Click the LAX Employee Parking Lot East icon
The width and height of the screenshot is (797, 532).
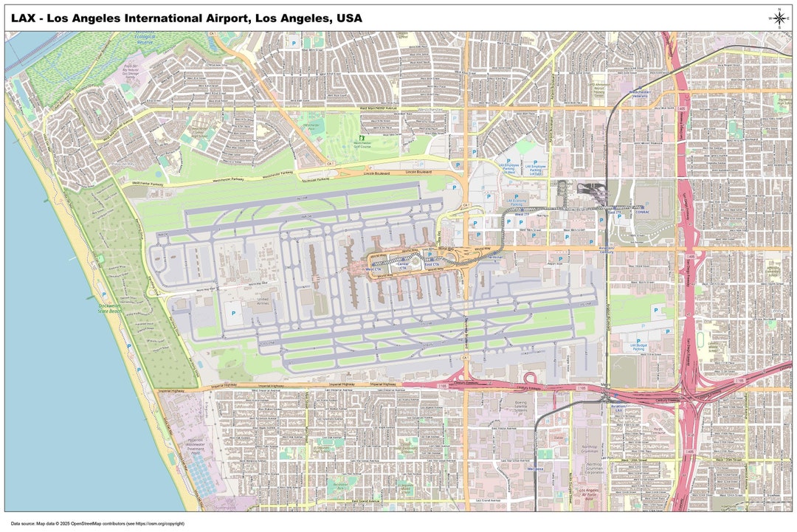click(535, 162)
